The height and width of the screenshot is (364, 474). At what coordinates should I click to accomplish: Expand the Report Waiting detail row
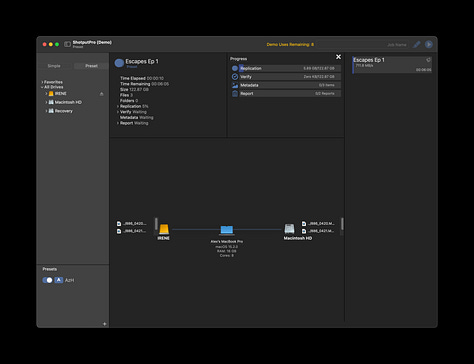[118, 123]
